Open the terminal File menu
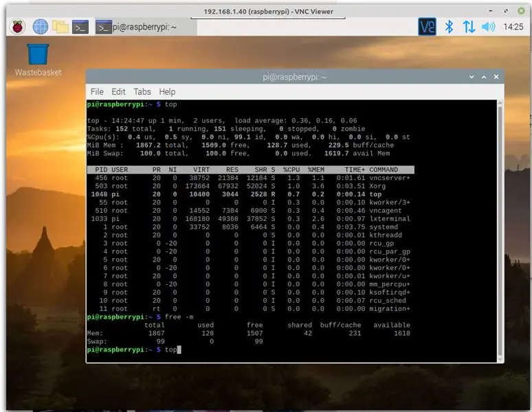The image size is (532, 412). [97, 92]
